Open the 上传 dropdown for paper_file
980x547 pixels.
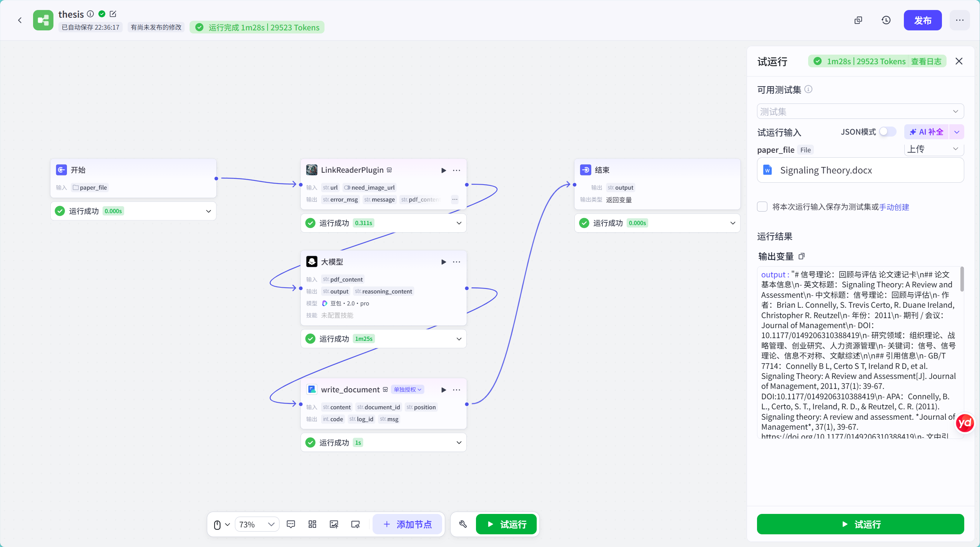coord(934,149)
